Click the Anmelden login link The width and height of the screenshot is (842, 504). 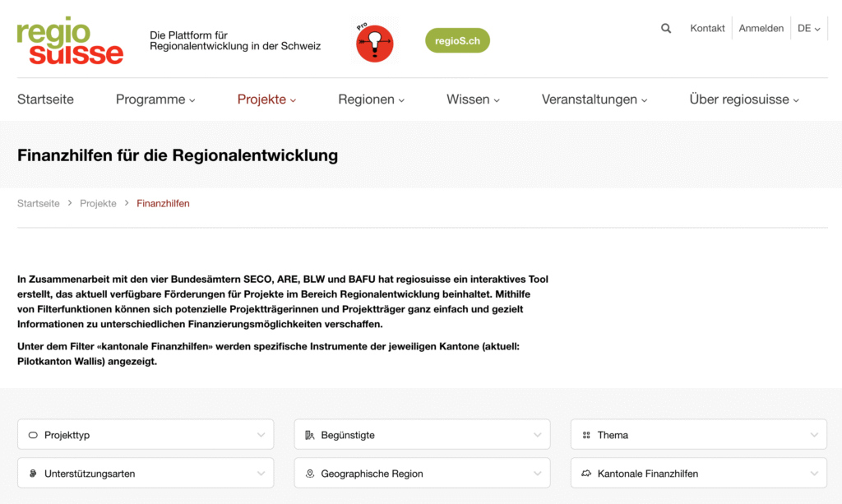[761, 28]
